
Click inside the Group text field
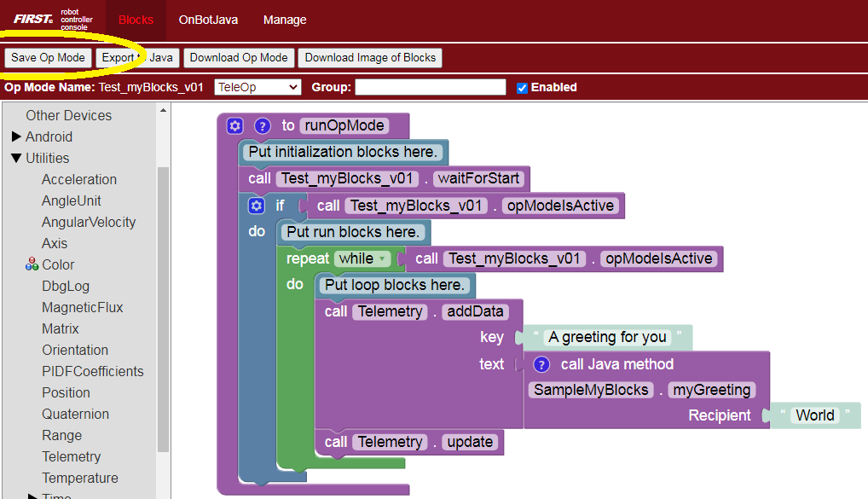tap(430, 86)
